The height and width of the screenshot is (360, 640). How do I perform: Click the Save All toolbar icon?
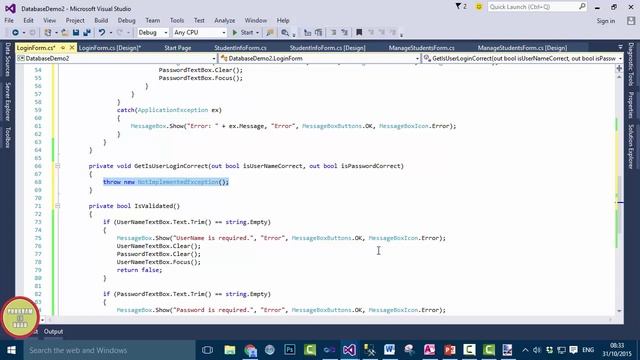[87, 33]
